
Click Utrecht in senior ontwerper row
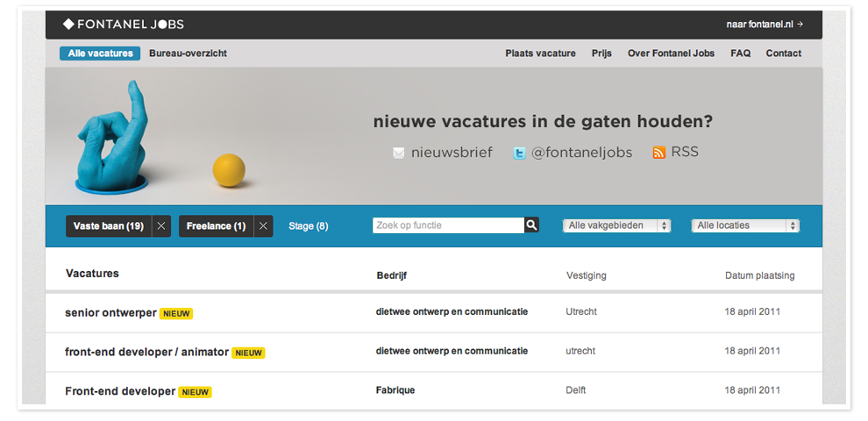(581, 311)
